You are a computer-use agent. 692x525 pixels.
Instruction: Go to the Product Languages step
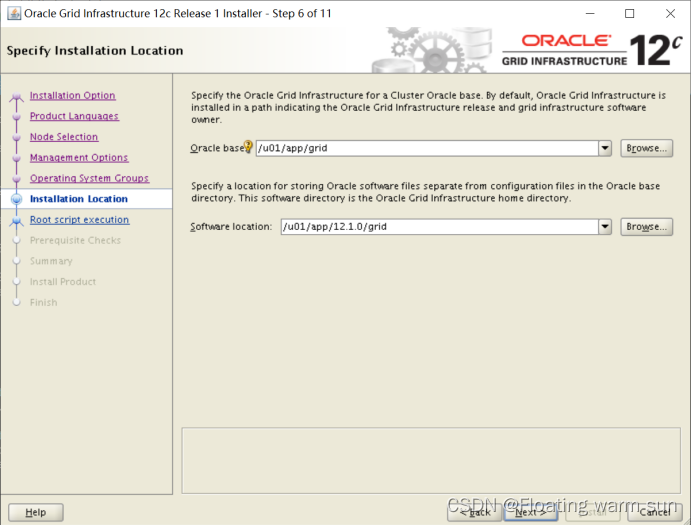click(74, 116)
